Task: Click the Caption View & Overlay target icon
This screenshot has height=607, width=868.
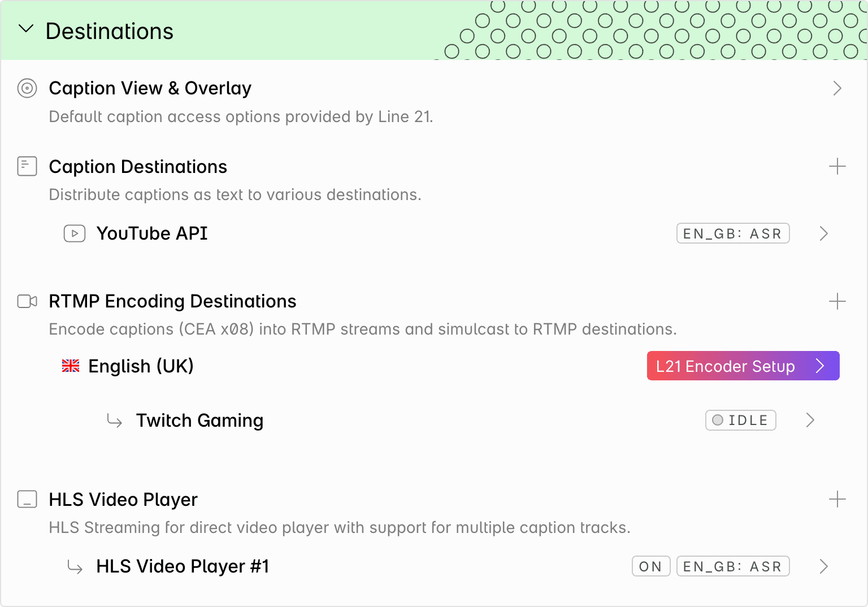Action: (x=27, y=89)
